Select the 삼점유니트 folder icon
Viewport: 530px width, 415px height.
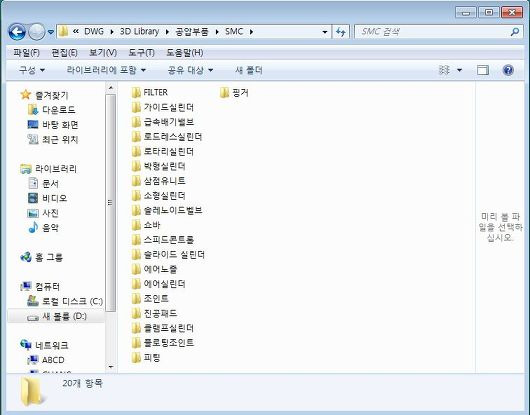tap(136, 181)
